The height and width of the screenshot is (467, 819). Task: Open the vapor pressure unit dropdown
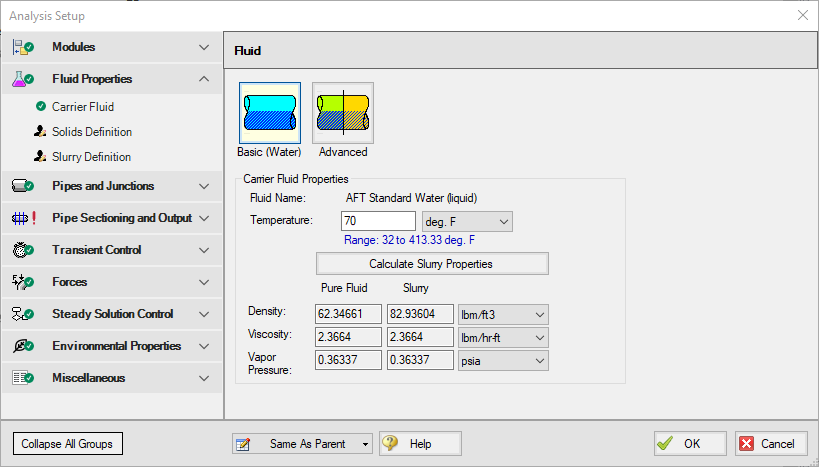(502, 361)
